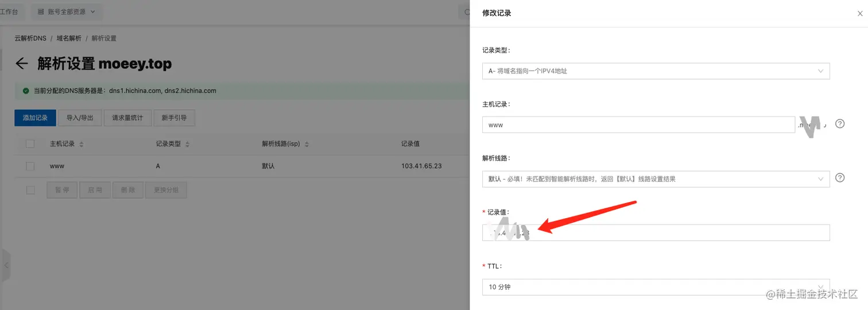Open the 解析线路 dropdown

pyautogui.click(x=656, y=179)
